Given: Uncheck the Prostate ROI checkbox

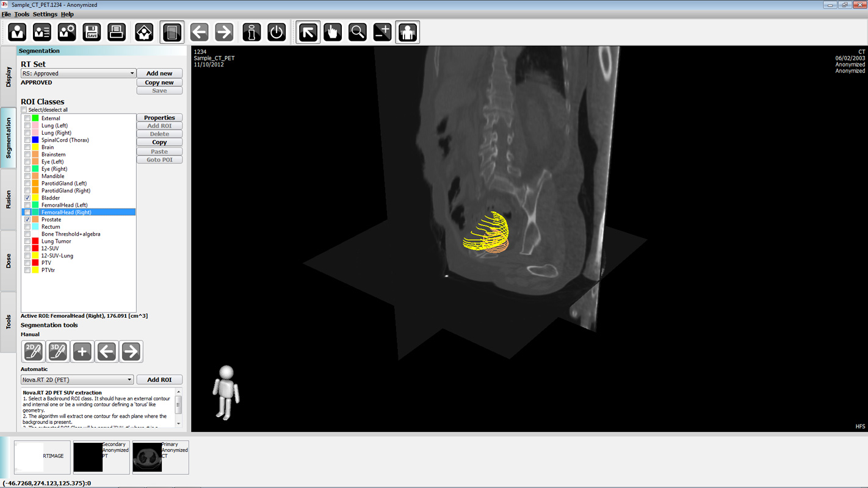Looking at the screenshot, I should (27, 220).
